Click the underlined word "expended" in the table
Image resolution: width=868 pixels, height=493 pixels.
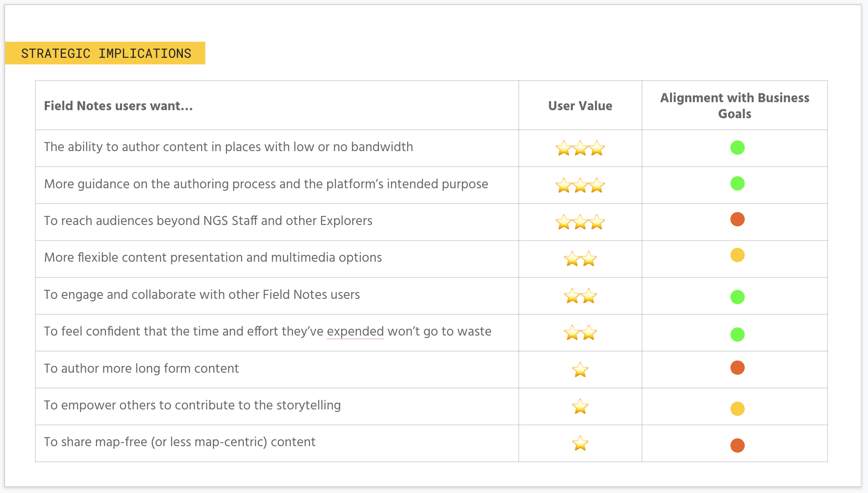(355, 331)
